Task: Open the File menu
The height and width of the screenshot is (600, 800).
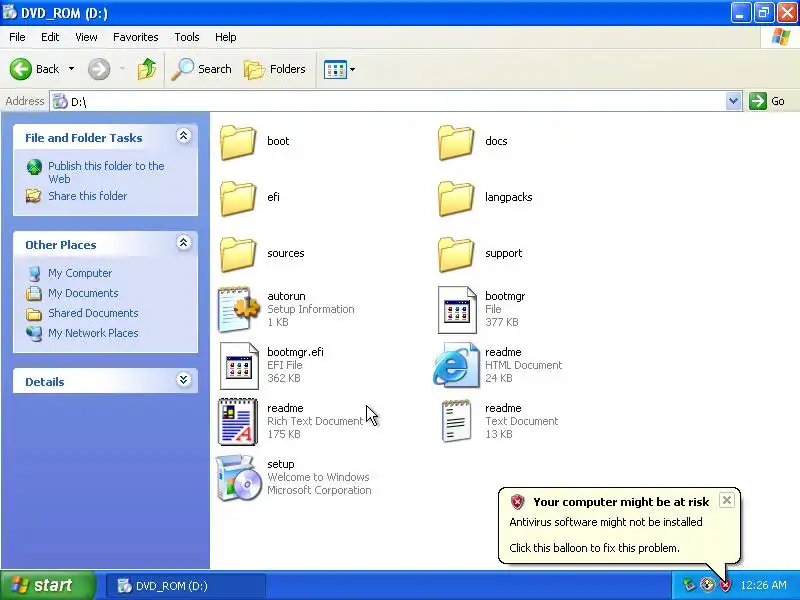Action: click(17, 37)
